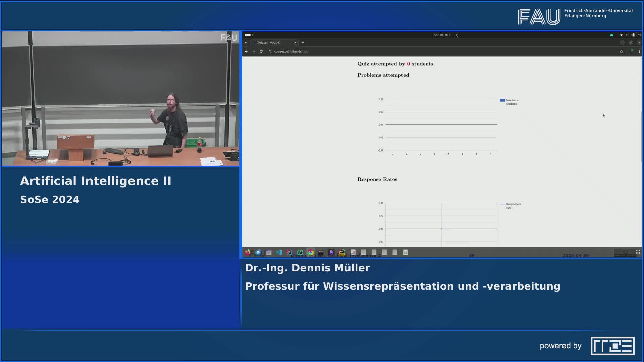Start IntelliJ IDEA from the taskbar

289,252
